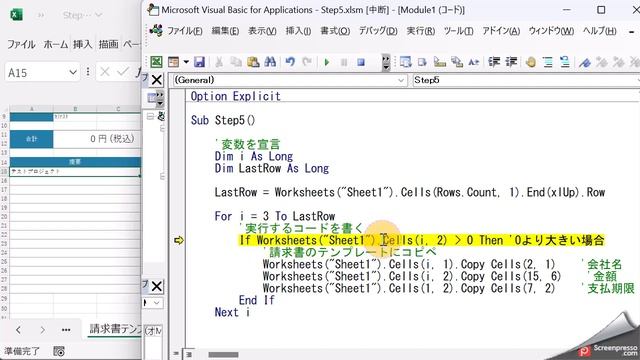The height and width of the screenshot is (360, 640).
Task: Select Excel 描画 ribbon tab
Action: point(109,44)
